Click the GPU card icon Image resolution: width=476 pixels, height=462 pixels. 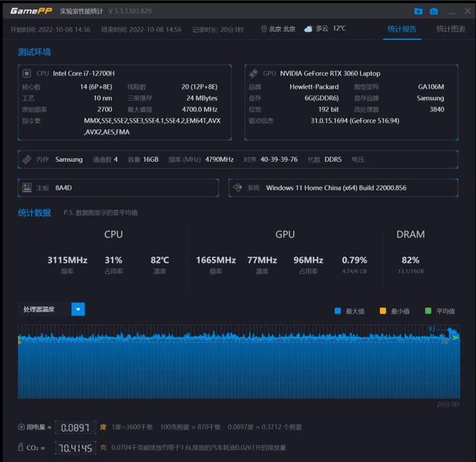tap(253, 74)
